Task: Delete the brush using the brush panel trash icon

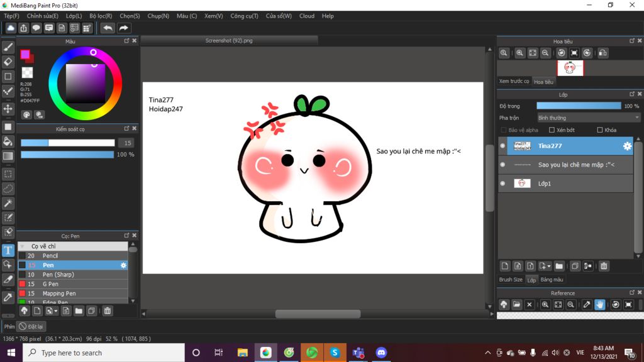Action: (x=107, y=310)
